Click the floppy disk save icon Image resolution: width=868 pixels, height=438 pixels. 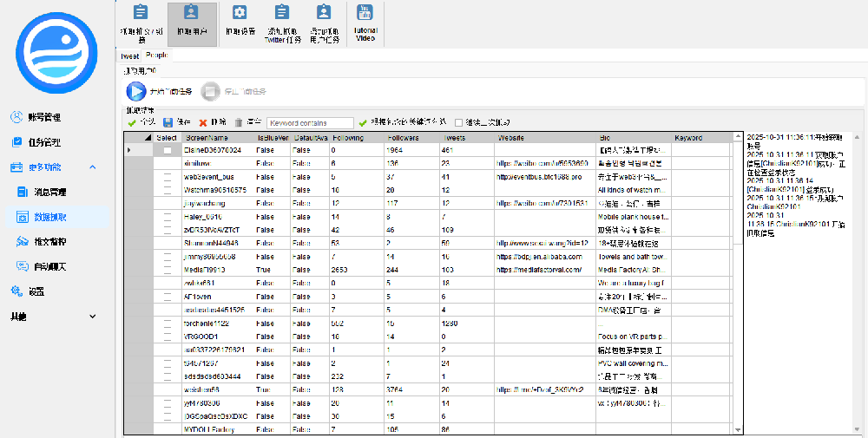[x=168, y=123]
